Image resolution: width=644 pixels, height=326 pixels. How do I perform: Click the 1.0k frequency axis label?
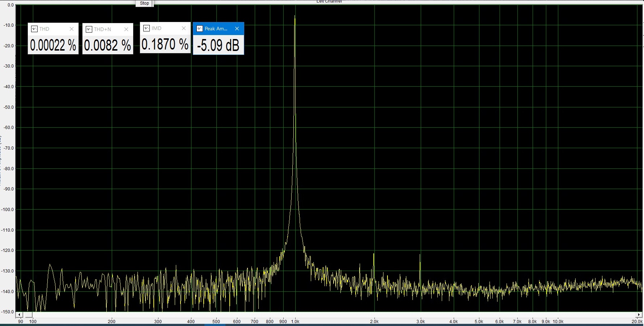(296, 321)
